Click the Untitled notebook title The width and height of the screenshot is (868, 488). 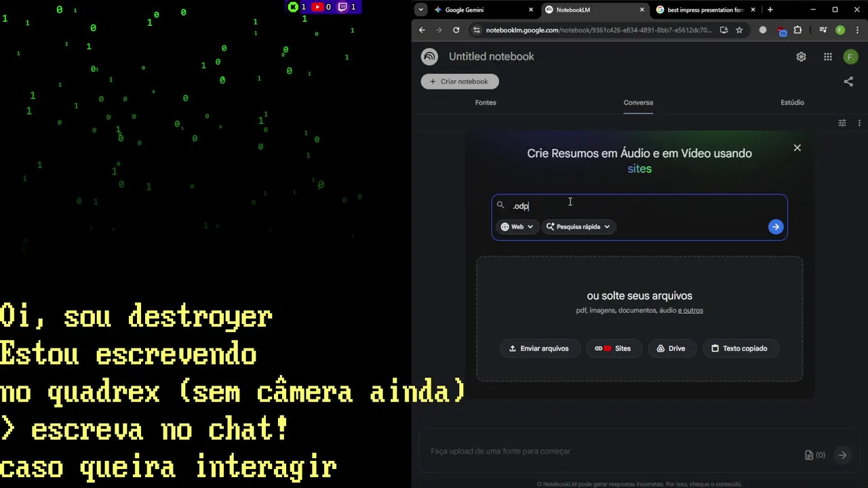[492, 57]
